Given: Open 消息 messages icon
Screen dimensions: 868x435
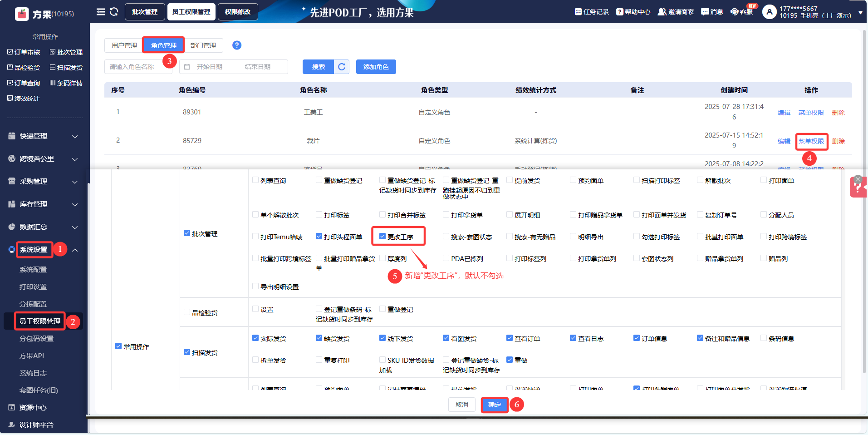Looking at the screenshot, I should (x=712, y=12).
